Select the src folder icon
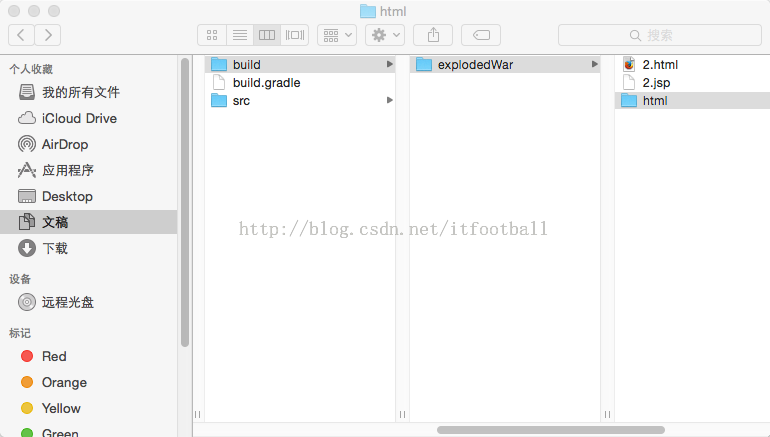Image resolution: width=770 pixels, height=437 pixels. (219, 101)
